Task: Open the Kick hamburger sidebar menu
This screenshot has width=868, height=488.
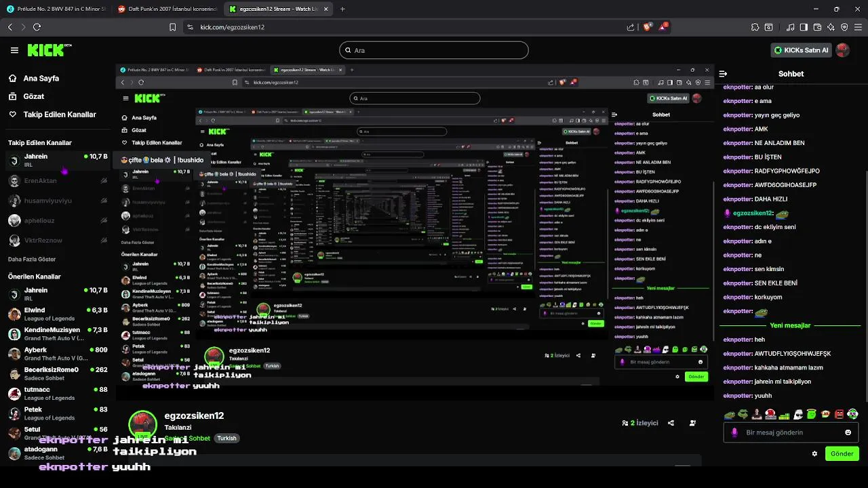Action: coord(14,50)
